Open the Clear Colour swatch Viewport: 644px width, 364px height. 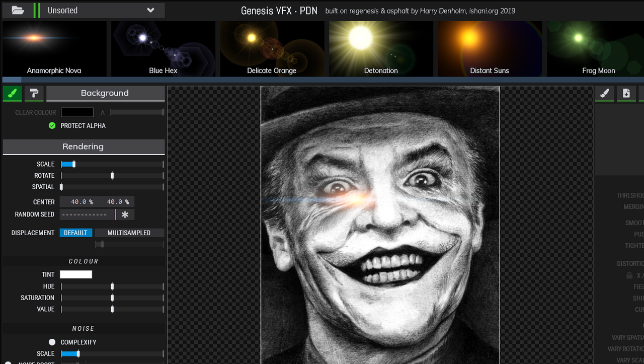pyautogui.click(x=77, y=112)
